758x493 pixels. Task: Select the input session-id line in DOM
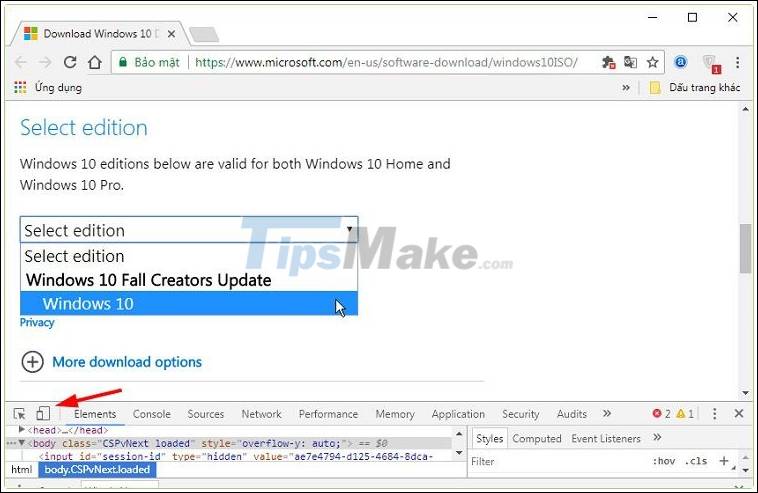[x=236, y=456]
